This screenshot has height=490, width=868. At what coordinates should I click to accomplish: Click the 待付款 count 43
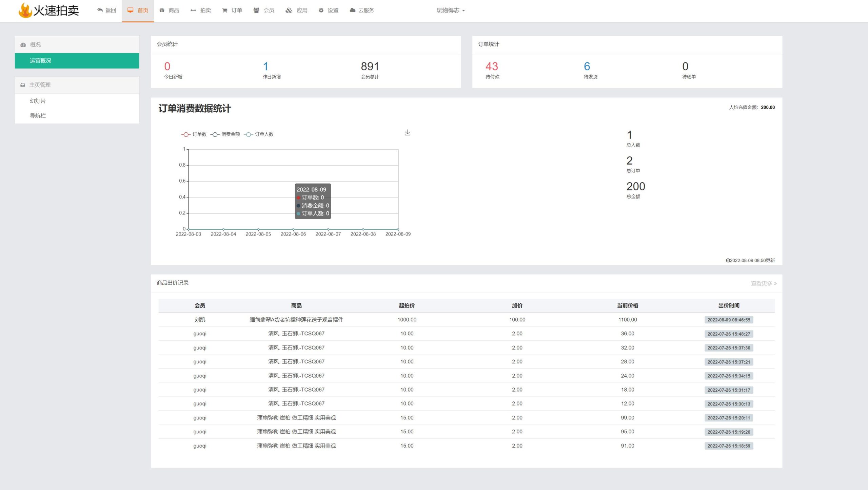click(x=492, y=66)
